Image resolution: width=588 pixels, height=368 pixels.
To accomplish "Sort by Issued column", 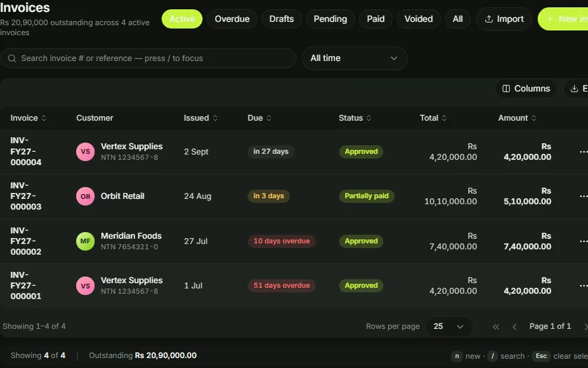I will tap(201, 118).
